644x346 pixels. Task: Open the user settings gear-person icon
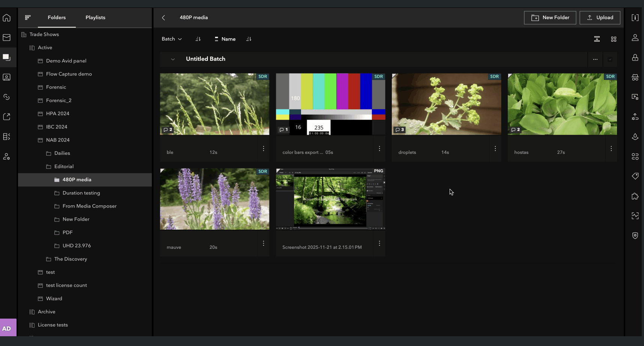7,156
